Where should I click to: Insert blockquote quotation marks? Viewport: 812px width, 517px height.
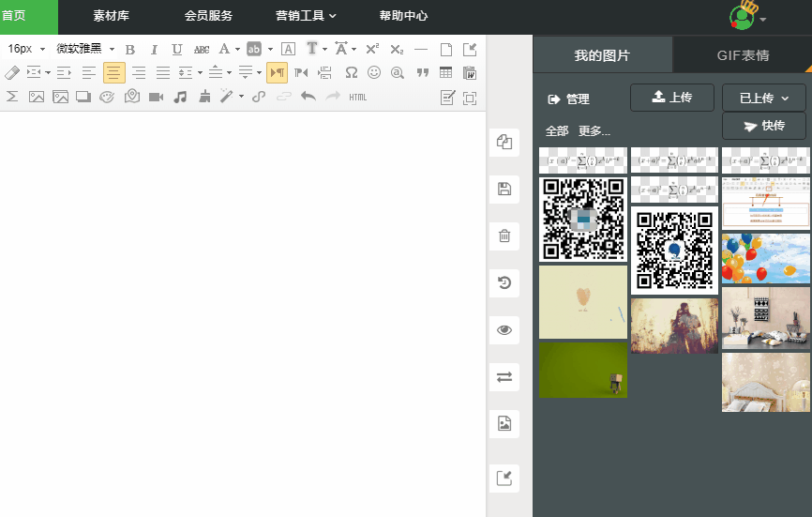(423, 72)
